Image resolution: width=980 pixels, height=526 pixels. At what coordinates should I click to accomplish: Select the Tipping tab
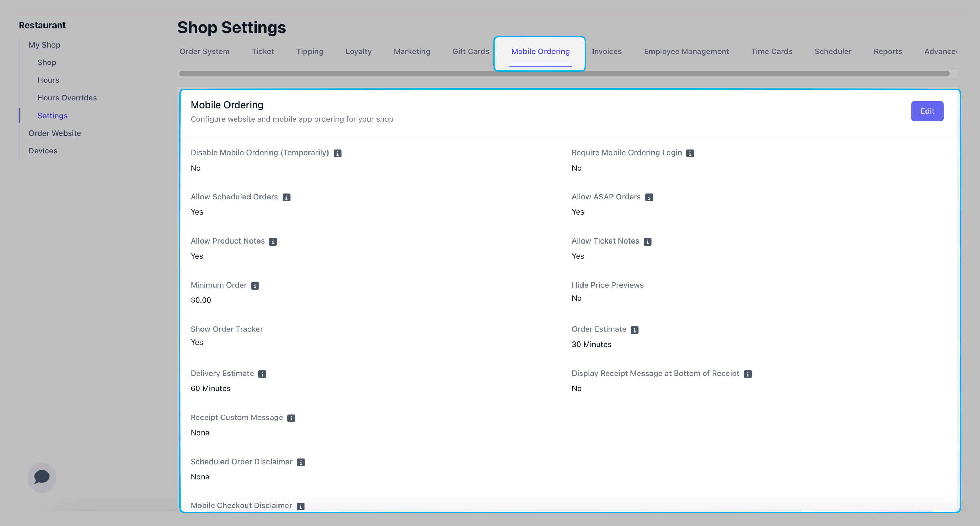309,51
